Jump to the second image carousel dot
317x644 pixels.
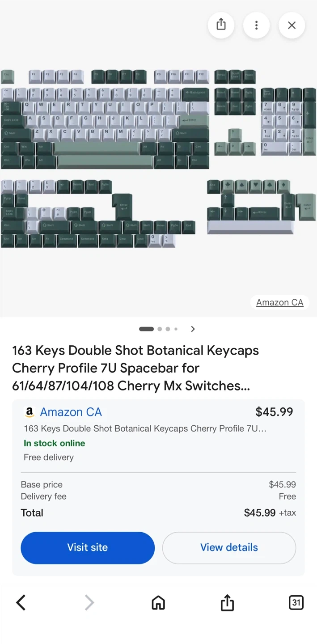tap(160, 329)
